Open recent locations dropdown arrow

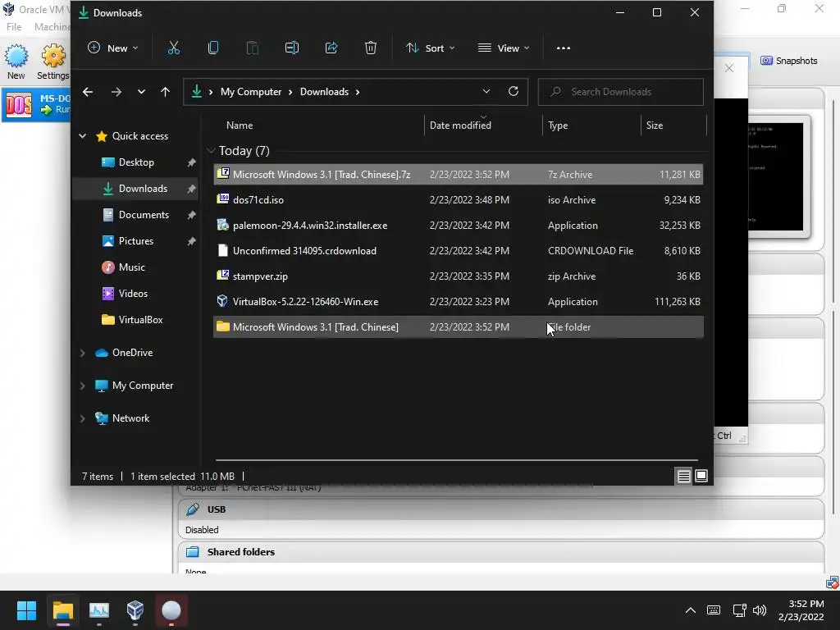[141, 92]
